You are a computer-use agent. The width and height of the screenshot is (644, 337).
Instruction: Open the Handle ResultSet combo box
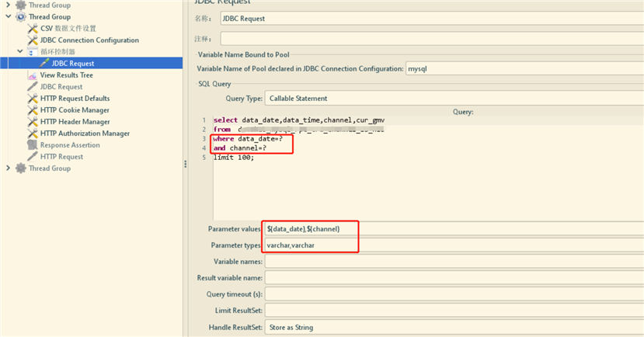454,327
